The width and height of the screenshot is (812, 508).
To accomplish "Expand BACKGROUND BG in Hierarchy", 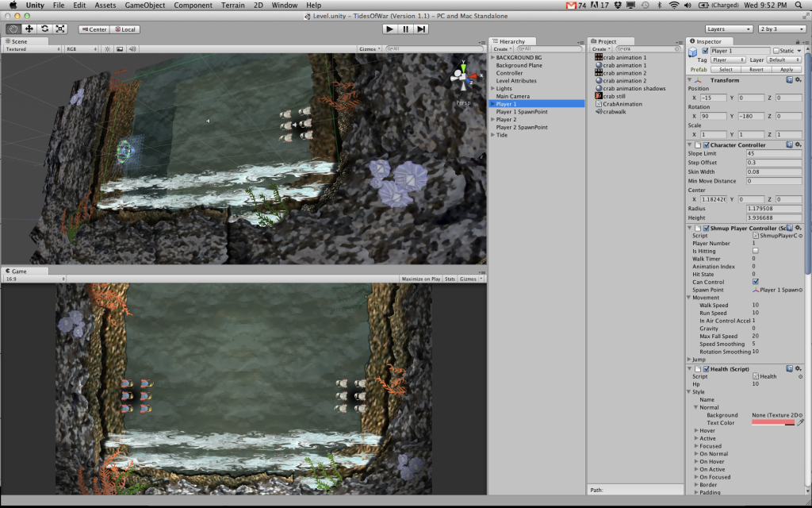I will pos(492,57).
